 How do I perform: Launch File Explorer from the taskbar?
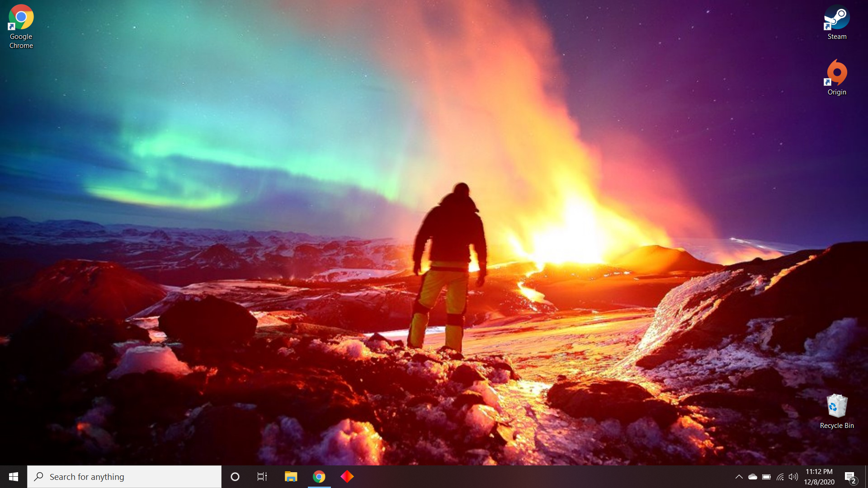(291, 477)
